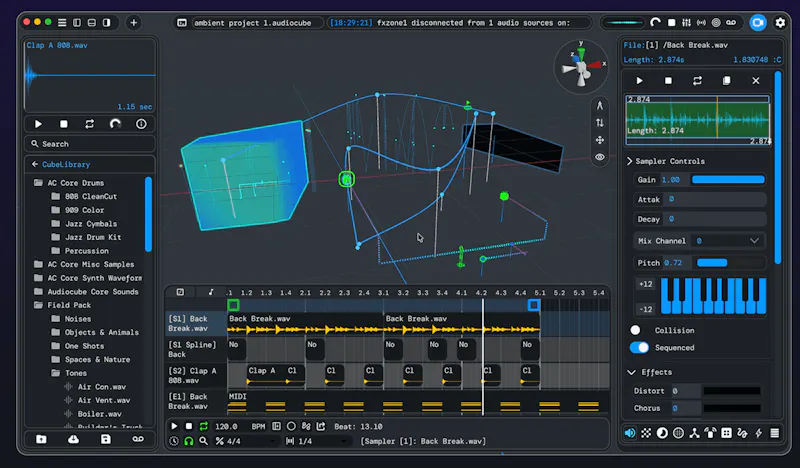The width and height of the screenshot is (800, 468).
Task: Click the save disk icon in library footer
Action: click(x=106, y=439)
